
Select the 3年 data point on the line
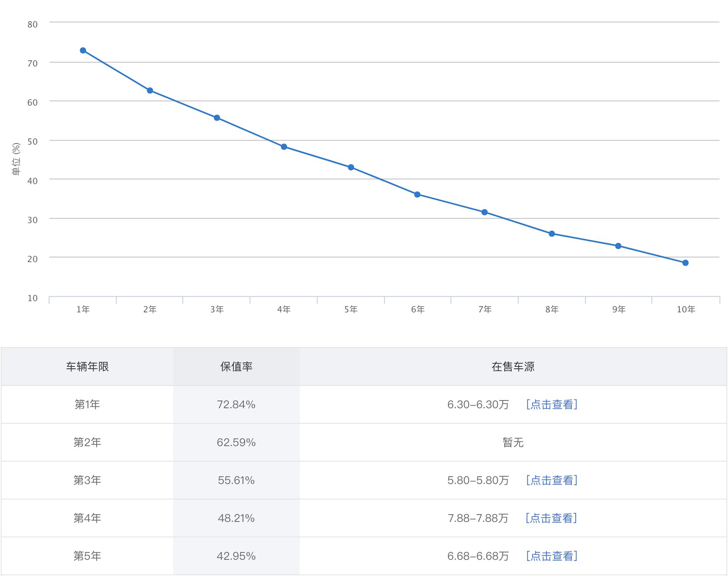(217, 118)
